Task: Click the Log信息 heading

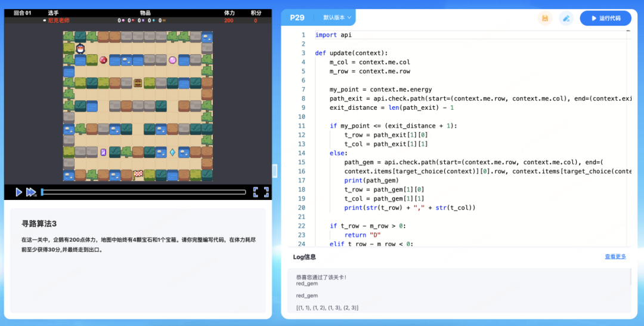Action: (304, 257)
